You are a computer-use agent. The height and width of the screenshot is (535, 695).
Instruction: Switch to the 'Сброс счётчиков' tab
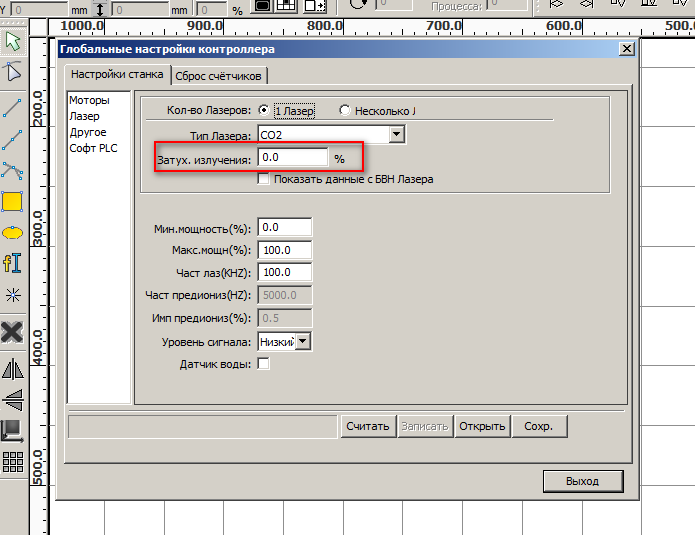(219, 75)
